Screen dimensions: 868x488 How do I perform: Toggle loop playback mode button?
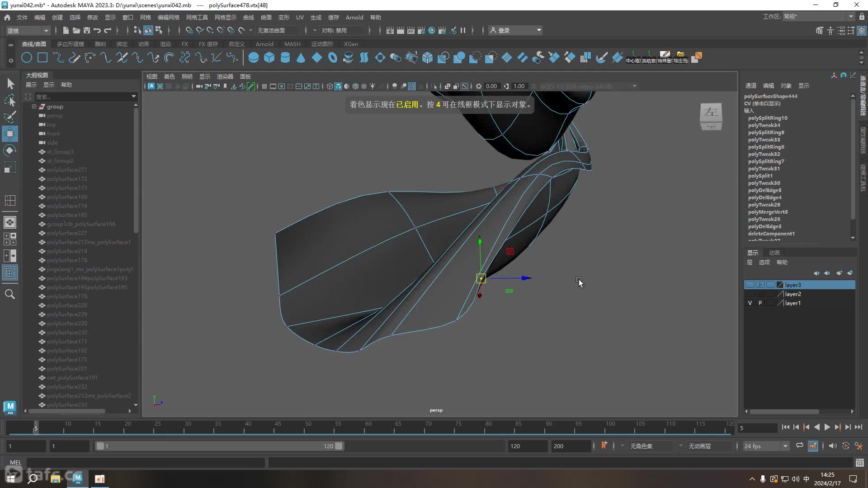800,446
